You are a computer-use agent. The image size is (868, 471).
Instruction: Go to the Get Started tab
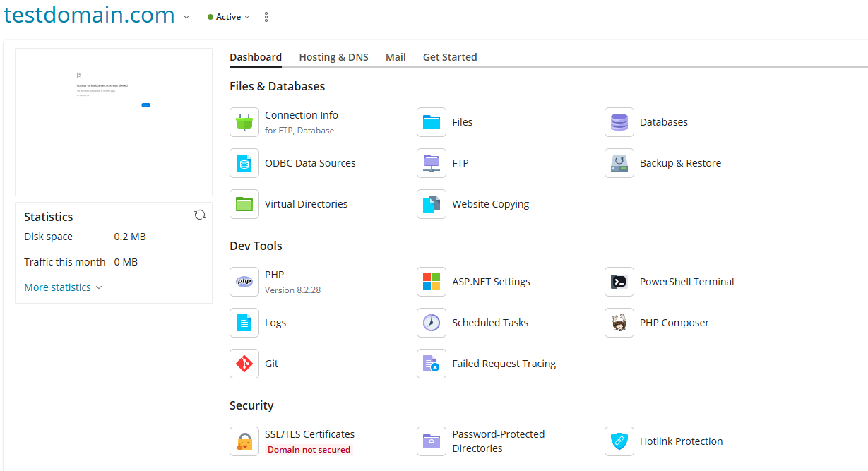(450, 57)
